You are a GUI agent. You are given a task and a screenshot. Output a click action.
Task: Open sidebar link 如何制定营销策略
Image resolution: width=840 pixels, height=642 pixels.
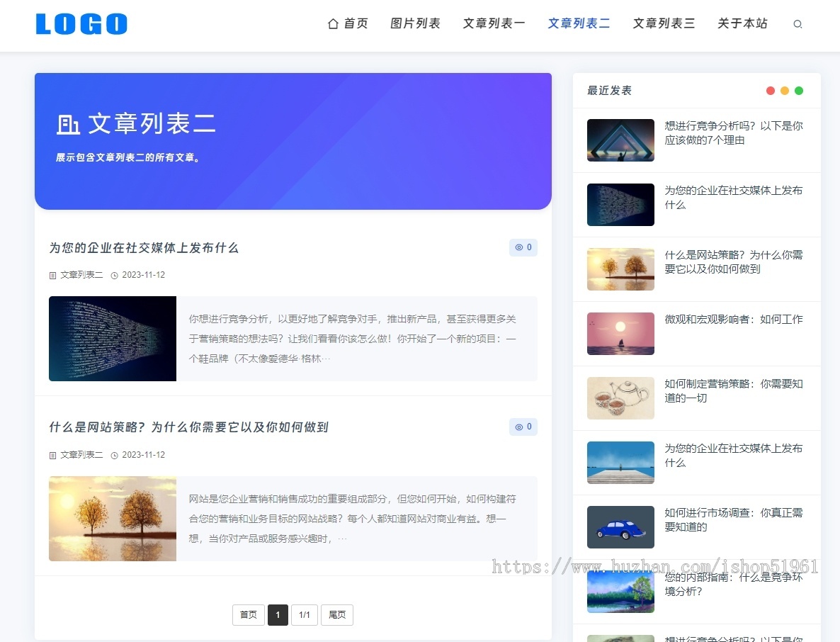pyautogui.click(x=733, y=390)
